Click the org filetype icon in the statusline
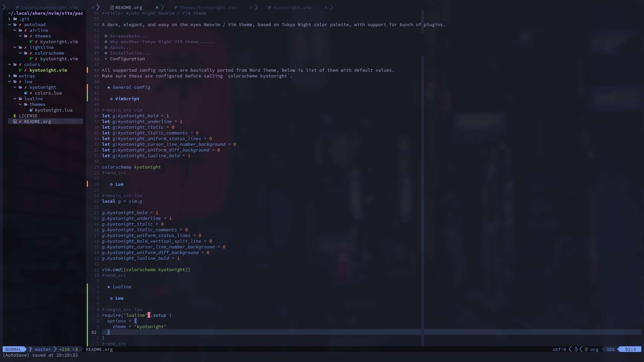 coord(586,350)
